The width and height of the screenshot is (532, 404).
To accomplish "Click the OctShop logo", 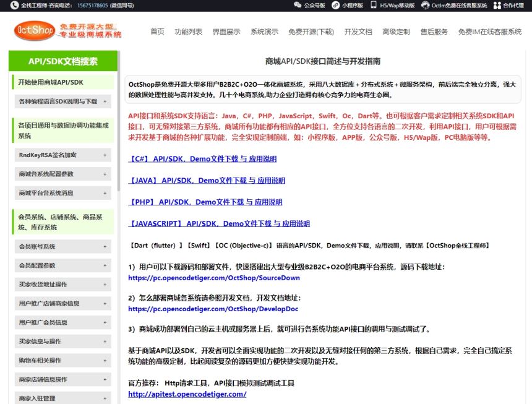I will coord(34,30).
